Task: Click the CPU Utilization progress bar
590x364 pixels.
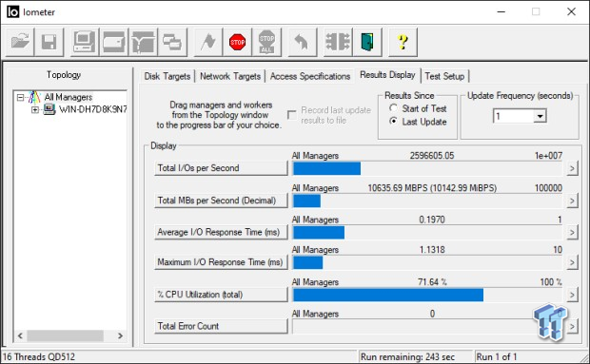Action: tap(427, 295)
